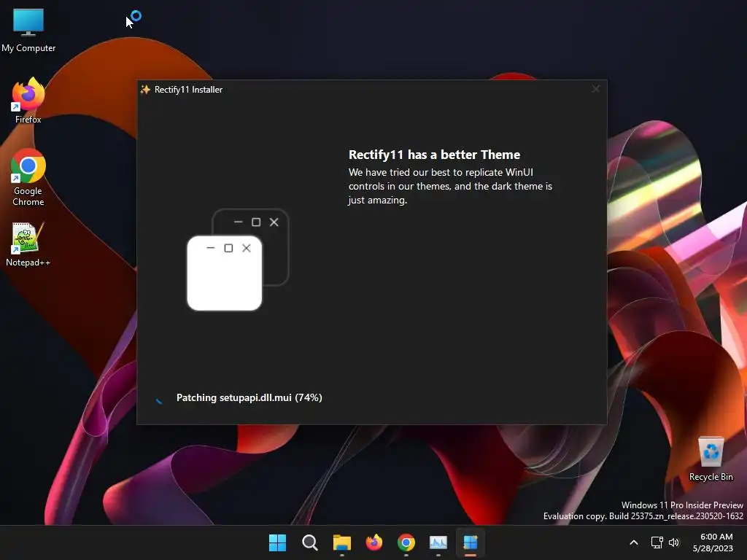This screenshot has height=560, width=747.
Task: Open Notepad++ desktop shortcut
Action: [x=28, y=244]
